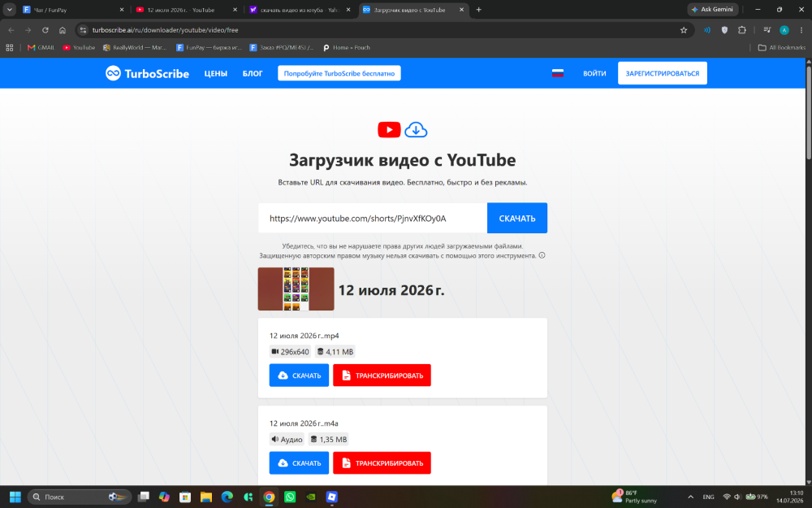The height and width of the screenshot is (508, 812).
Task: Switch the ENG input language
Action: tap(708, 497)
